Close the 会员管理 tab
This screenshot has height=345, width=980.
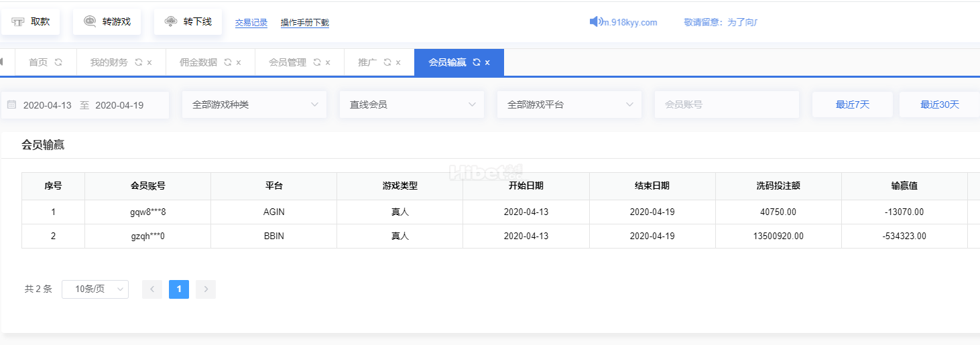(x=328, y=62)
